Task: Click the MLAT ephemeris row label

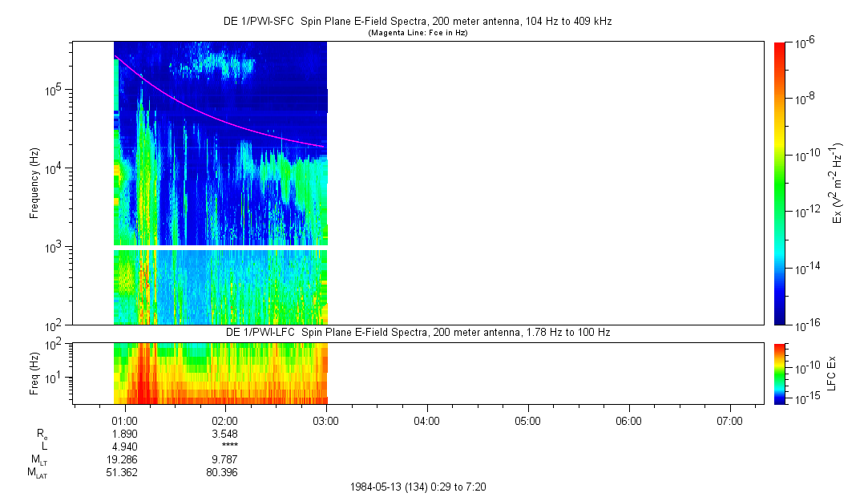Action: (x=37, y=473)
